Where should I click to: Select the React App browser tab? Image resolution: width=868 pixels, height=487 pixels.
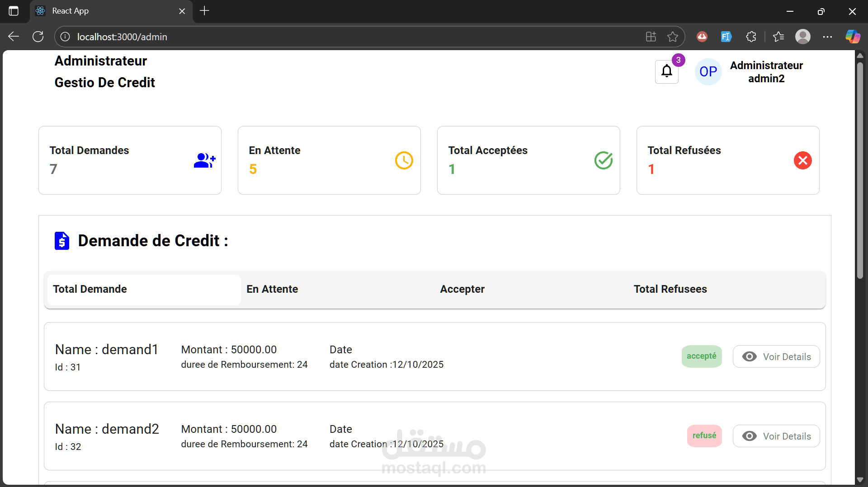(111, 11)
